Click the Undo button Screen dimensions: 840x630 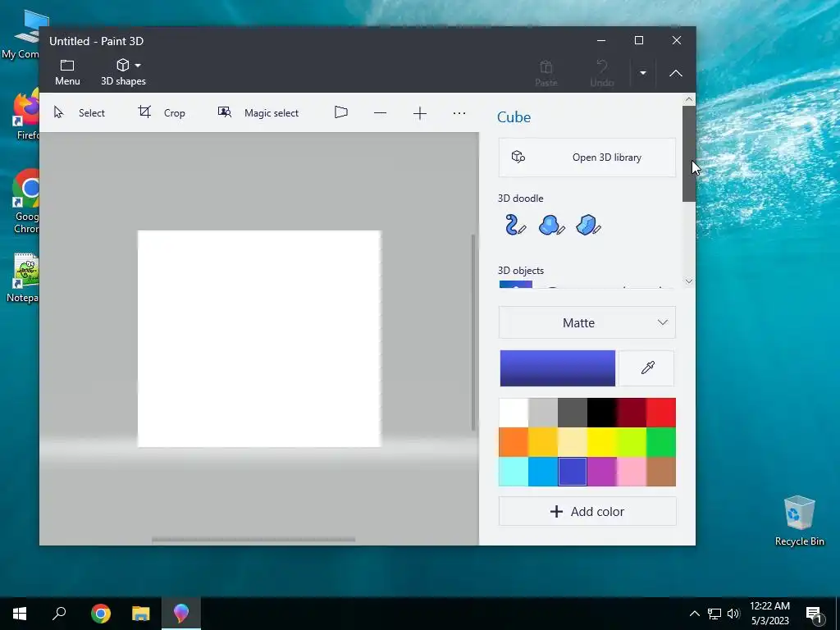(601, 73)
